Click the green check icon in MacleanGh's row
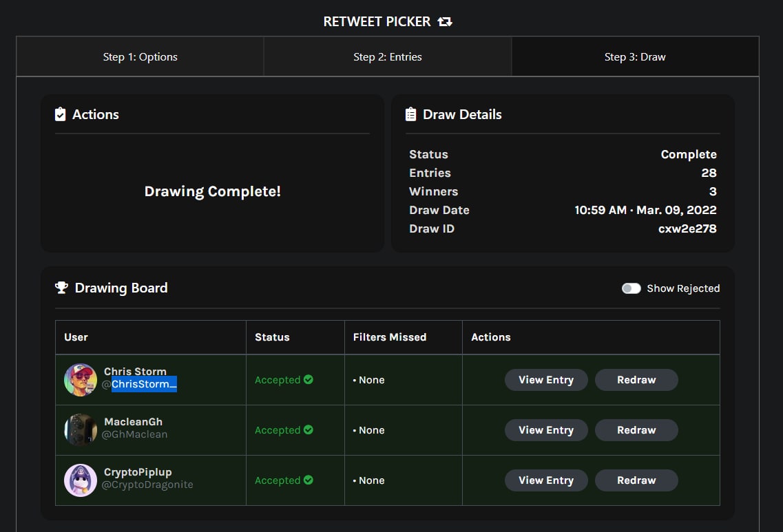783x532 pixels. point(308,429)
